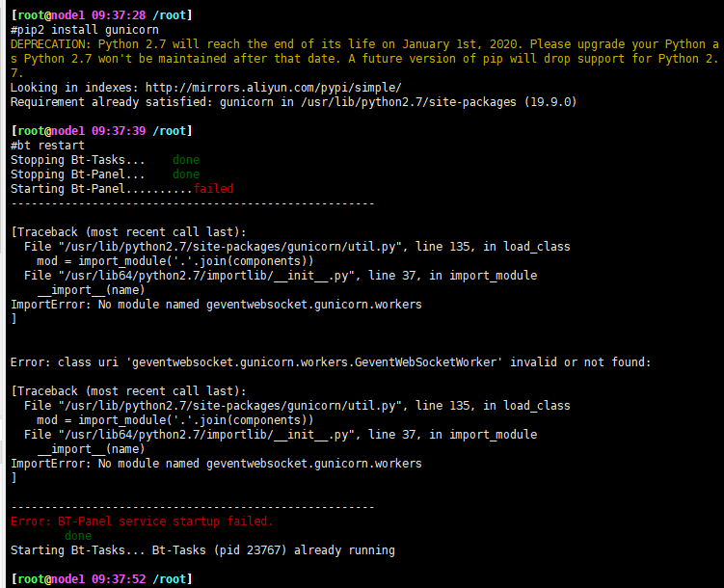Image resolution: width=724 pixels, height=588 pixels.
Task: Click '/usr/lib/python2.7/site-packages' path in Requirement line
Action: 408,102
